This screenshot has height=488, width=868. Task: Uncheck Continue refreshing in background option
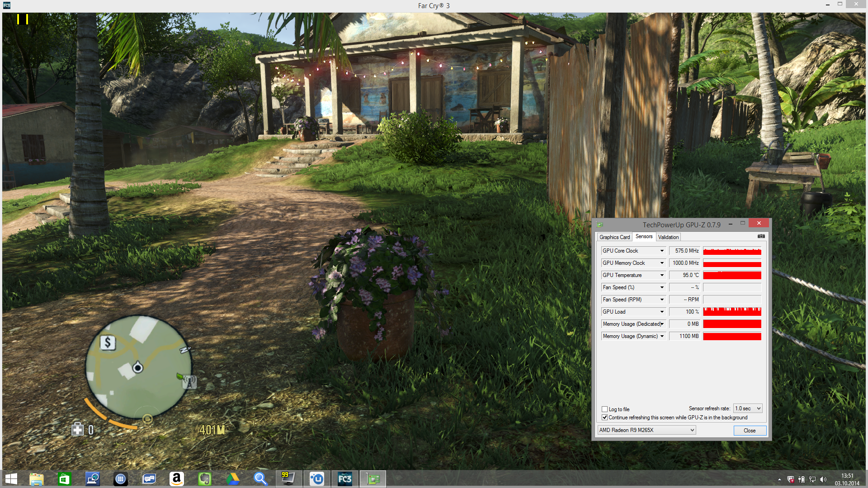point(604,418)
